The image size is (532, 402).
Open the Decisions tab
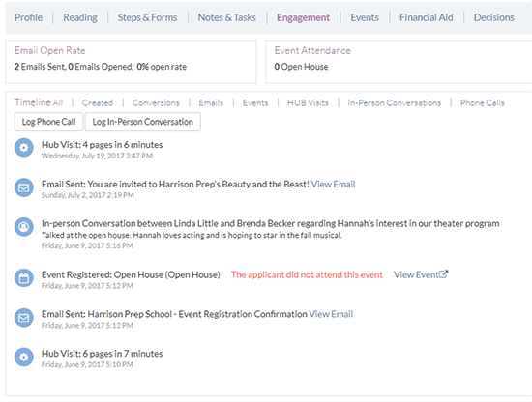(493, 17)
